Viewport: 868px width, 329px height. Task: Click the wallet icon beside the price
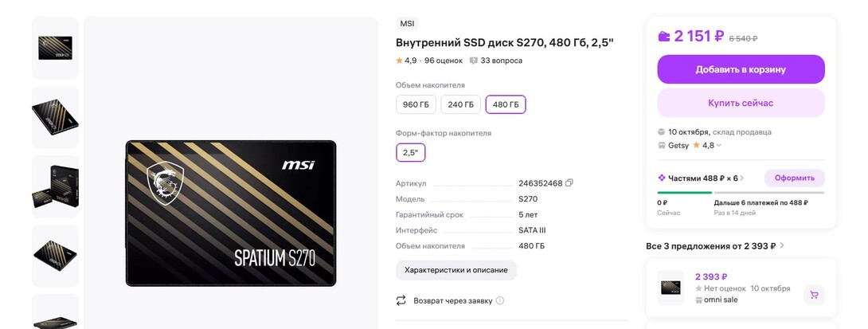pos(664,37)
